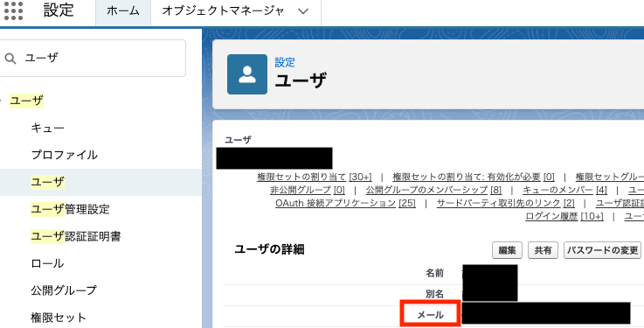Click the 名前 field label
Screen dimensions: 644x328
(434, 273)
